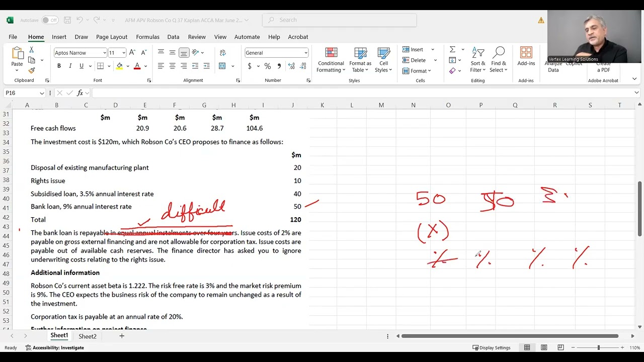Click the Redo arrow icon

(x=97, y=20)
